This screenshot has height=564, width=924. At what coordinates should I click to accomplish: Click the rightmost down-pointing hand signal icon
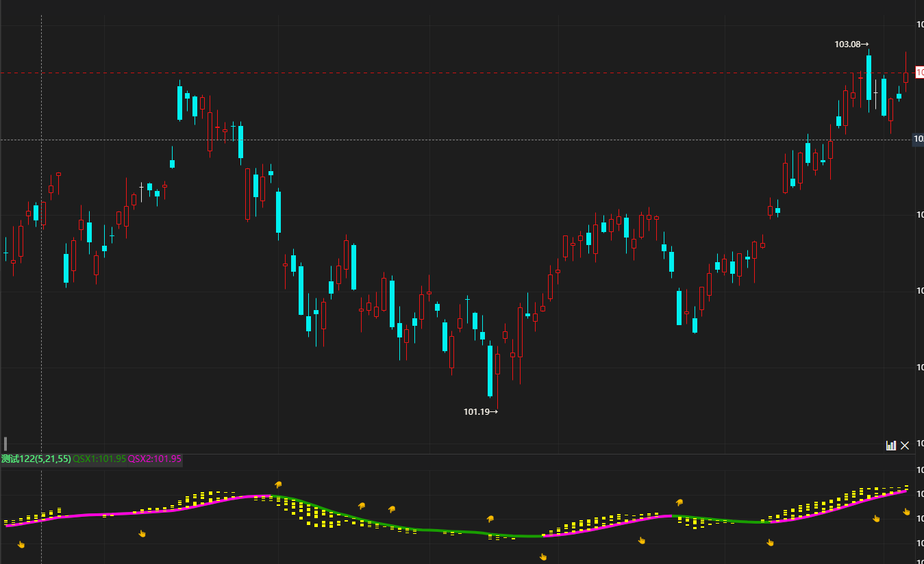[679, 502]
